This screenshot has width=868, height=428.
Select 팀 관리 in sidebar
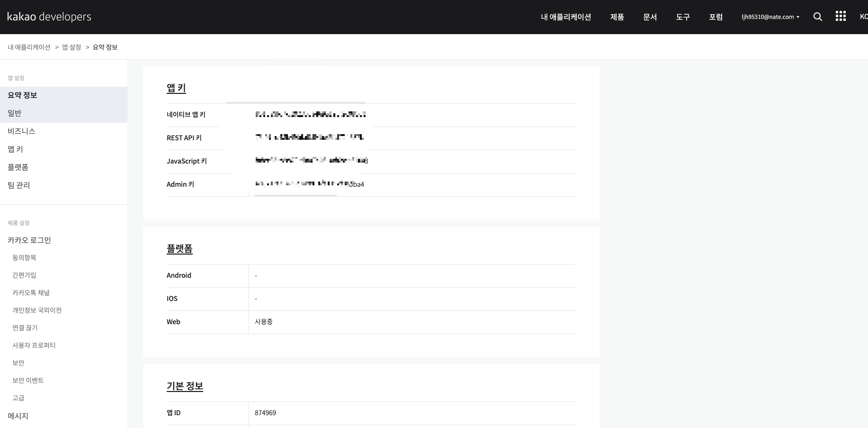click(x=63, y=185)
